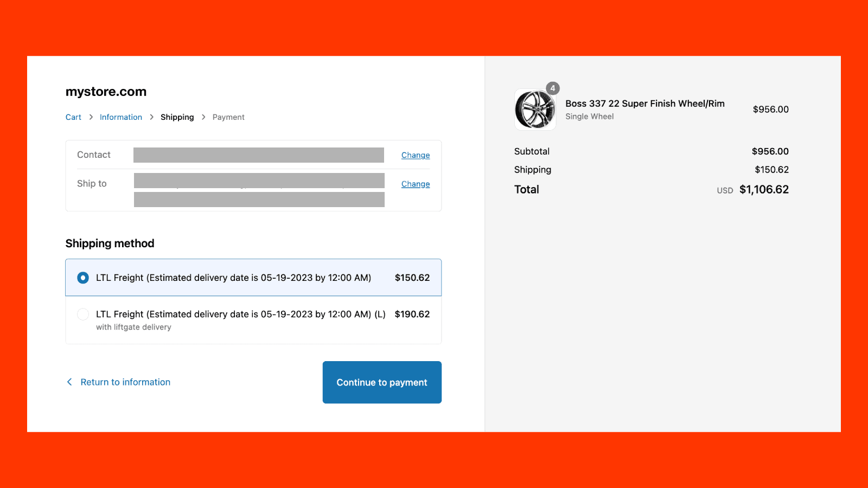Click the product thumbnail for Boss 337 wheel
The image size is (868, 488).
pos(535,110)
